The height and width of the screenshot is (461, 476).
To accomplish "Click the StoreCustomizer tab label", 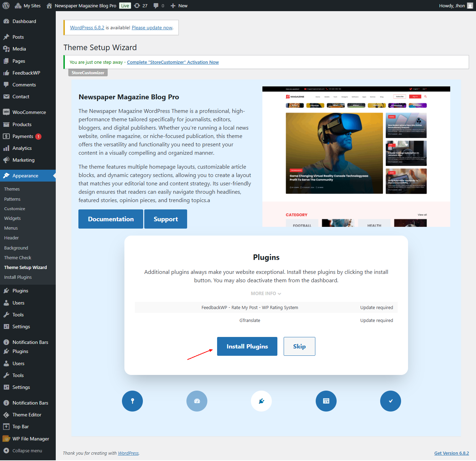I will coord(88,72).
